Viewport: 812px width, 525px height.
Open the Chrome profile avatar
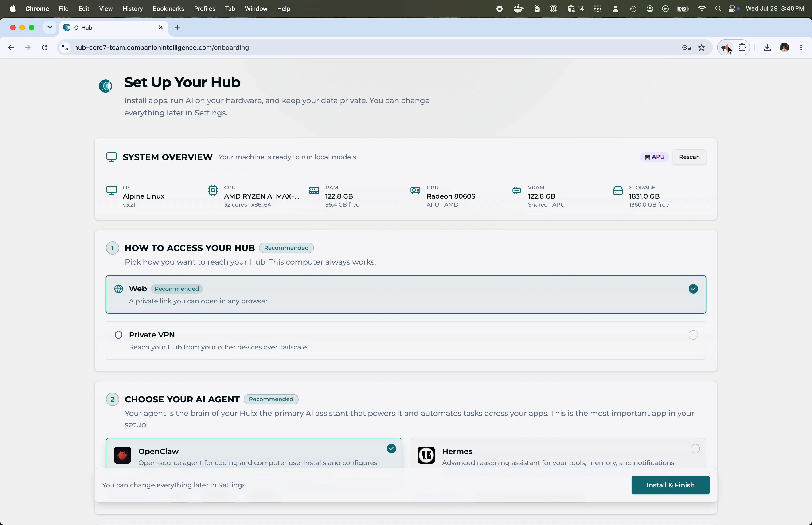click(784, 47)
